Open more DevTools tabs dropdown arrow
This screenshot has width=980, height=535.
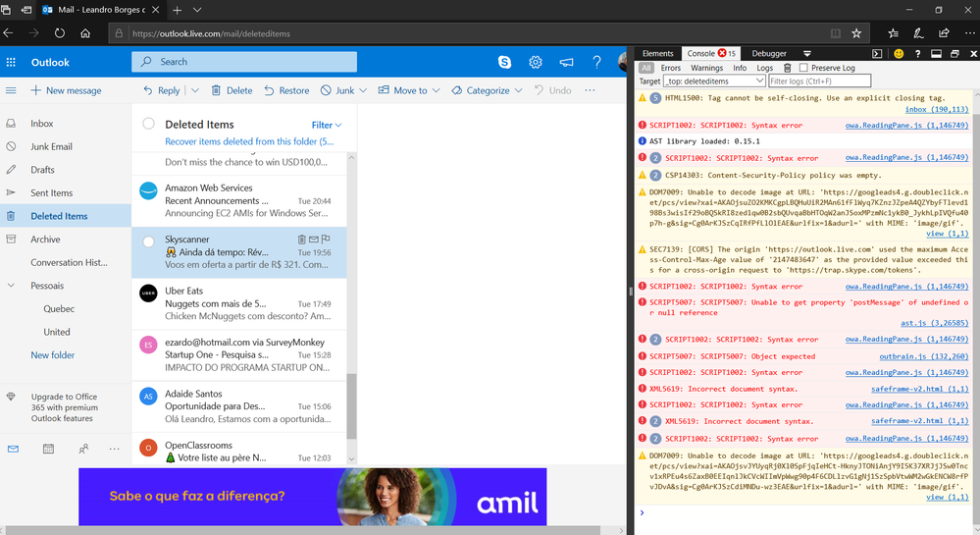point(807,54)
